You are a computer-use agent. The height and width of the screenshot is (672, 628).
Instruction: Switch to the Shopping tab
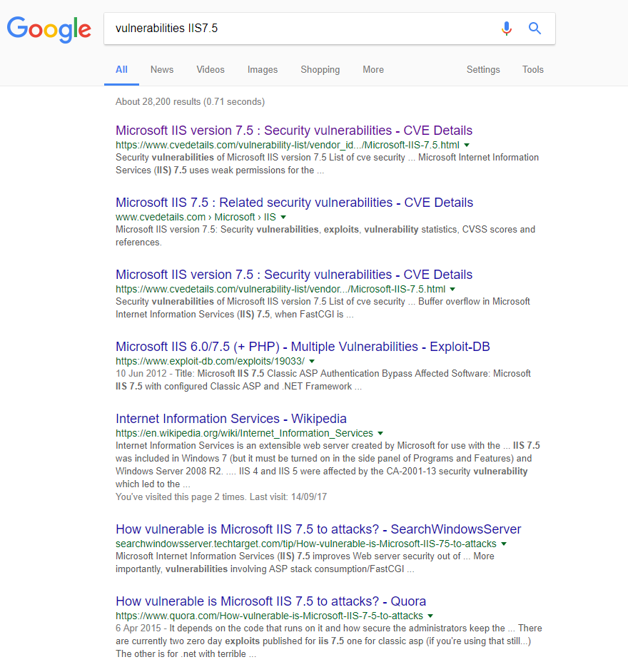coord(320,69)
